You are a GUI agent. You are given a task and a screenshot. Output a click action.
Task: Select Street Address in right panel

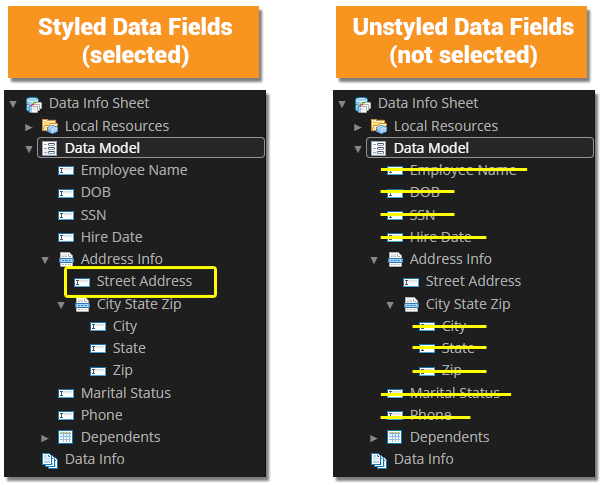coord(473,282)
